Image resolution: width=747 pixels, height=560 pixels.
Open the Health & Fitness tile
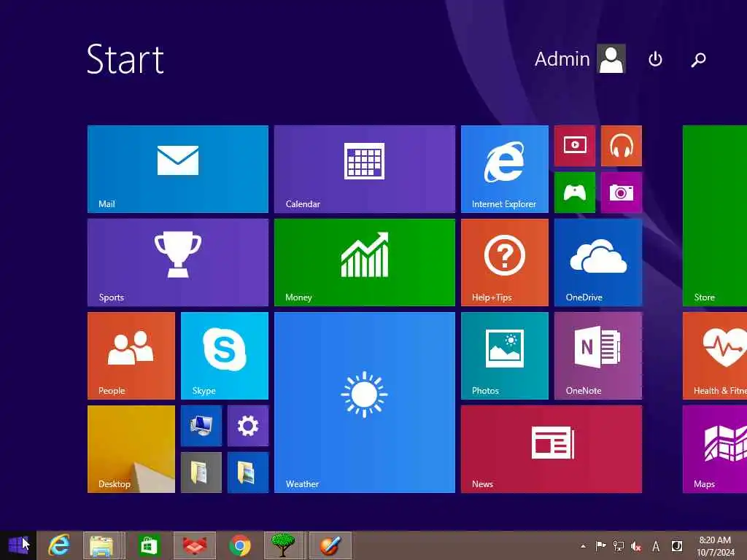(715, 356)
